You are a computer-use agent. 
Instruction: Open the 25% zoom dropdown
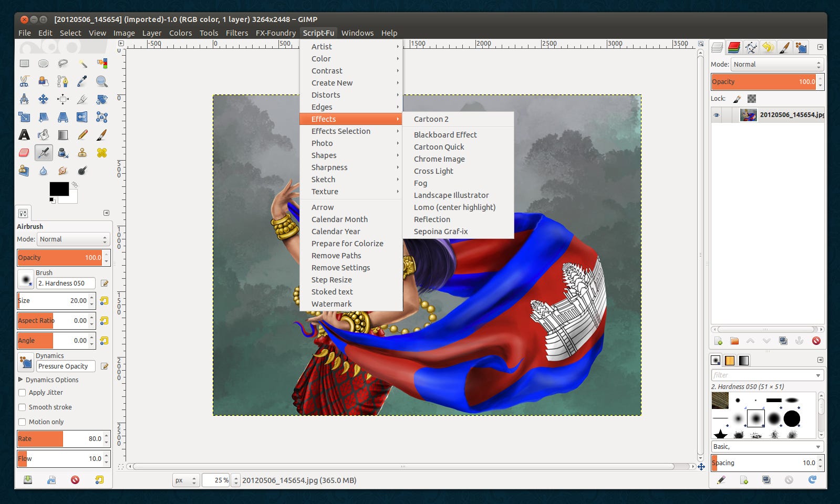coord(236,480)
